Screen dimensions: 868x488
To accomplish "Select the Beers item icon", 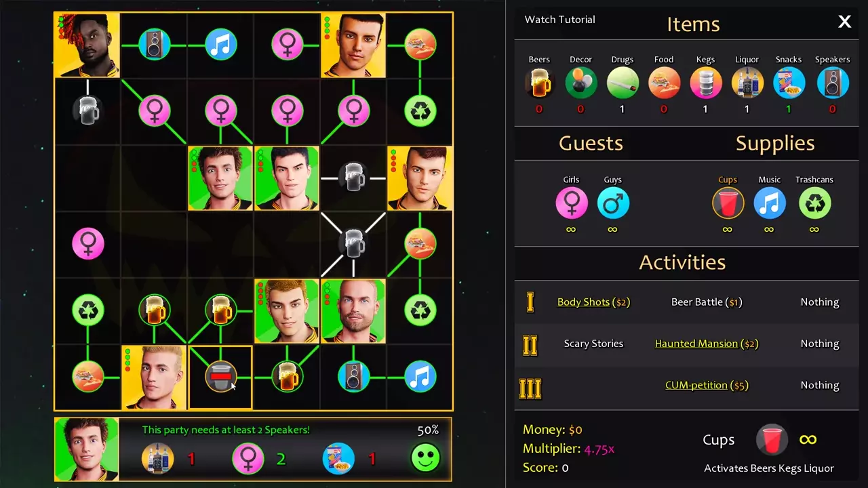I will coord(540,83).
